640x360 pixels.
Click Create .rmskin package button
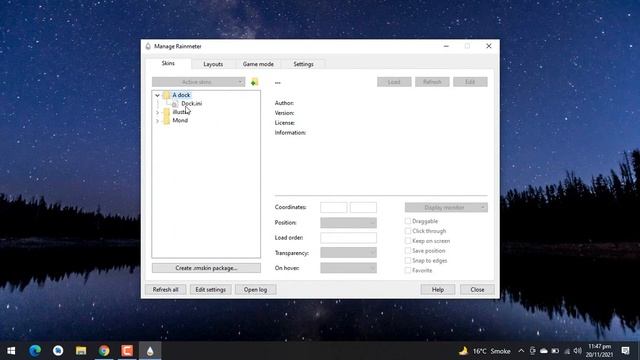(x=206, y=268)
